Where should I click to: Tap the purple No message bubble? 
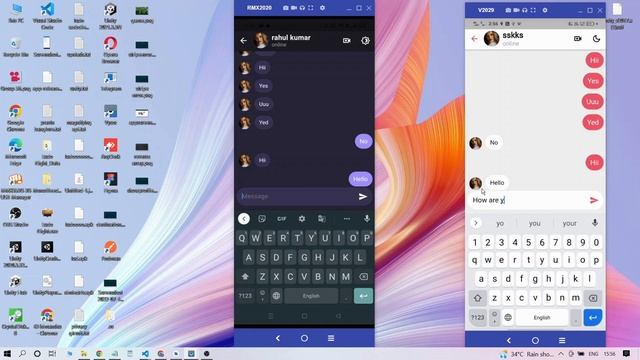click(363, 141)
